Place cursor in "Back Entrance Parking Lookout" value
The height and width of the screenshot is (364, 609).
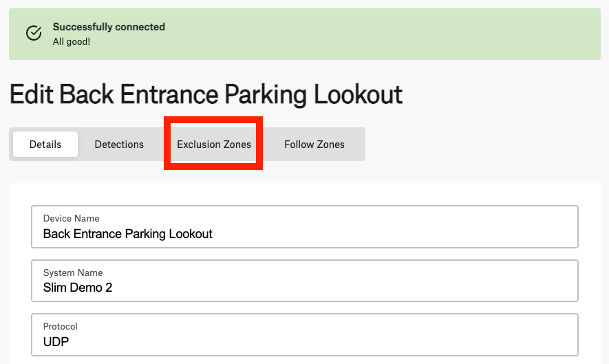(128, 234)
